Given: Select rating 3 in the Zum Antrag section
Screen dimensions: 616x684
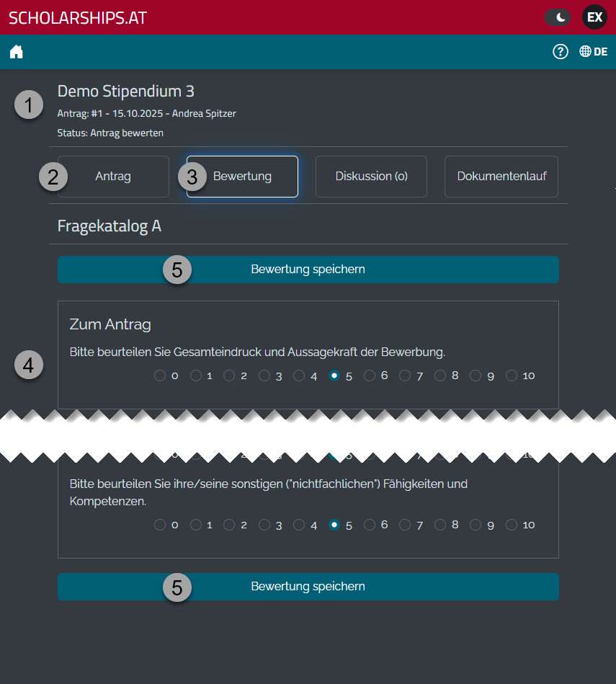Looking at the screenshot, I should [264, 375].
